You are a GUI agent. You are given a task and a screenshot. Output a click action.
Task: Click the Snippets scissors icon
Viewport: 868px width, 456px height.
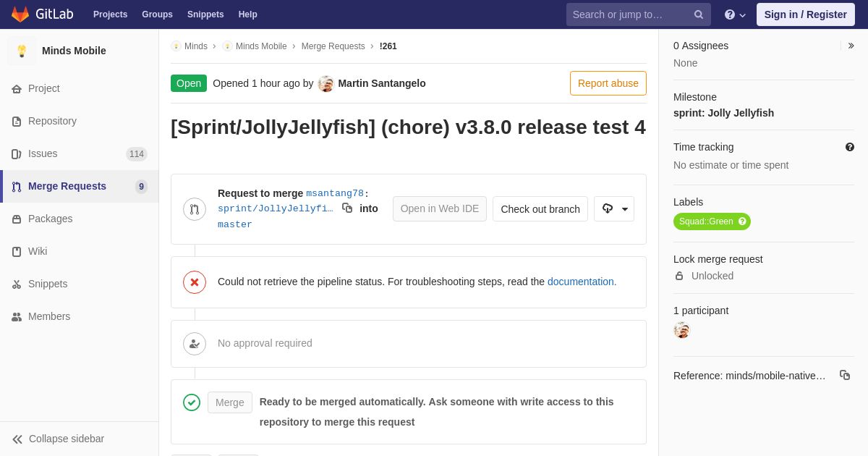(x=17, y=284)
